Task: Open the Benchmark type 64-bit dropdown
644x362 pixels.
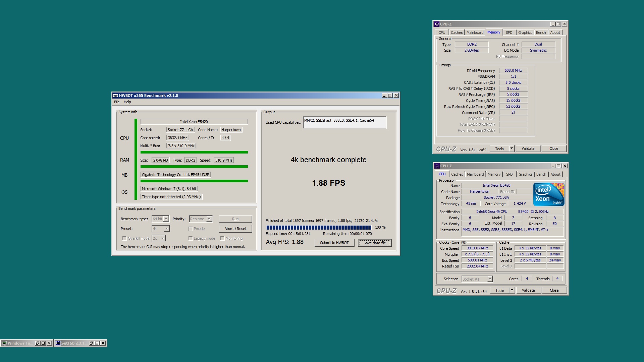Action: (166, 219)
